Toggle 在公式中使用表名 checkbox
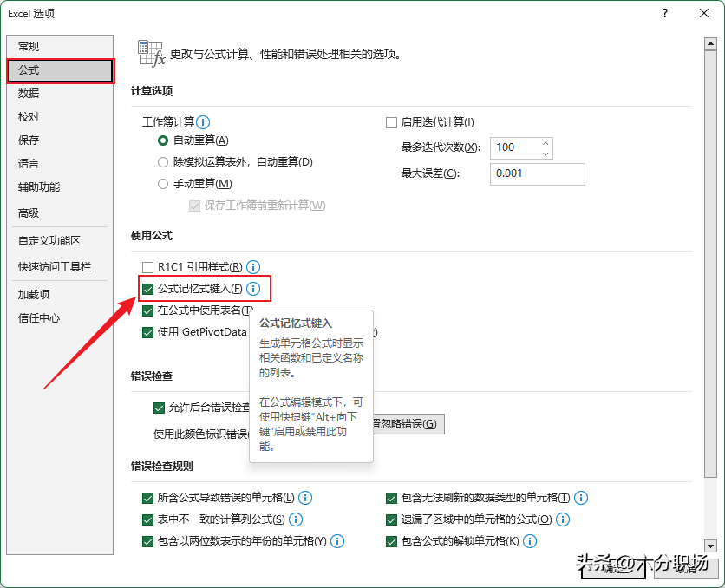725x588 pixels. pos(147,310)
